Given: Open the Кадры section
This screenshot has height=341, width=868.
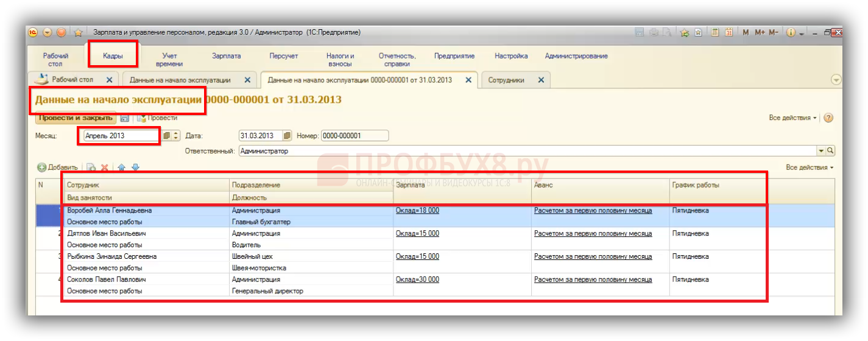Looking at the screenshot, I should (x=113, y=56).
